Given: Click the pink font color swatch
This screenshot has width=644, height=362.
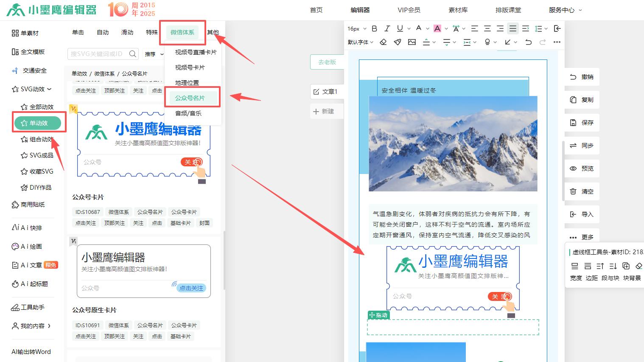Looking at the screenshot, I should click(437, 28).
